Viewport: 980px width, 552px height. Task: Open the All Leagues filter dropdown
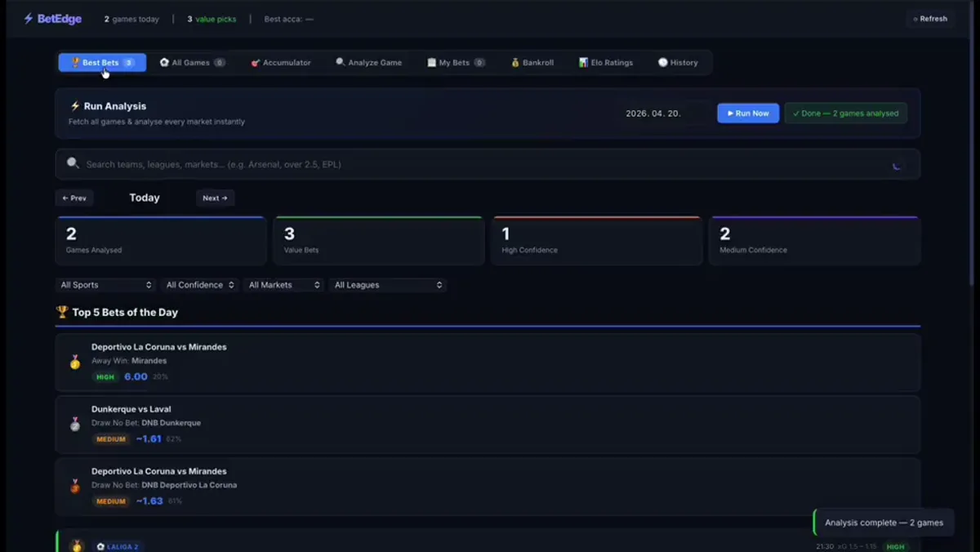click(388, 285)
